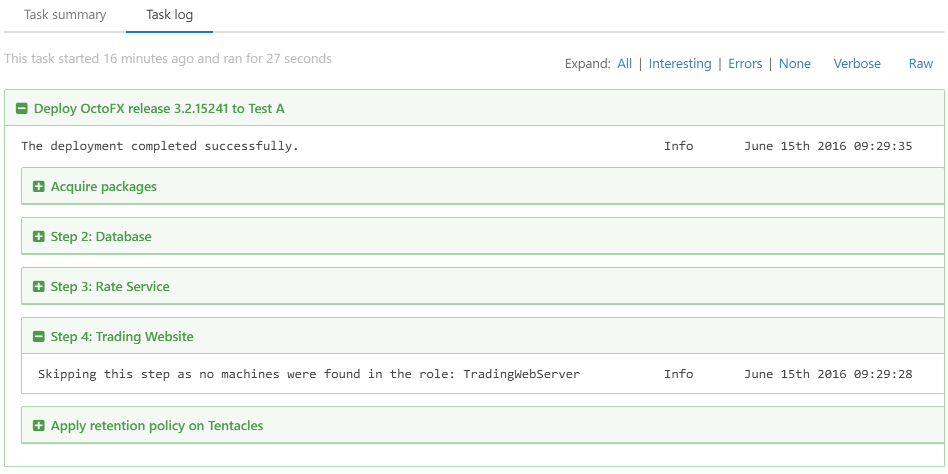Click the Expand All link
948x474 pixels.
click(x=624, y=64)
